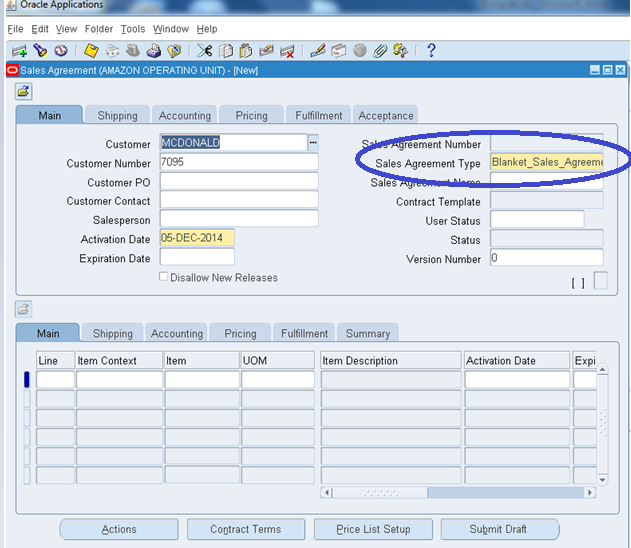The image size is (631, 548).
Task: Click the Clear Record eraser icon
Action: coord(266,51)
